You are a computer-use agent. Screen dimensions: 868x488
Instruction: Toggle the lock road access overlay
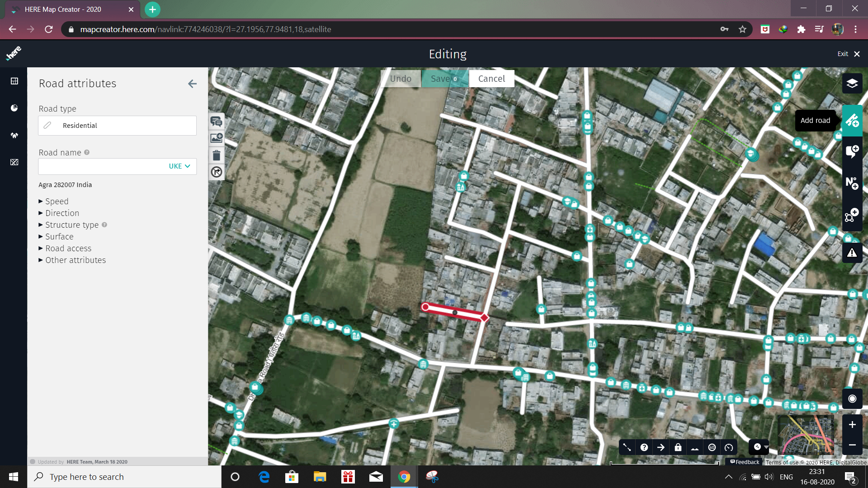(678, 447)
